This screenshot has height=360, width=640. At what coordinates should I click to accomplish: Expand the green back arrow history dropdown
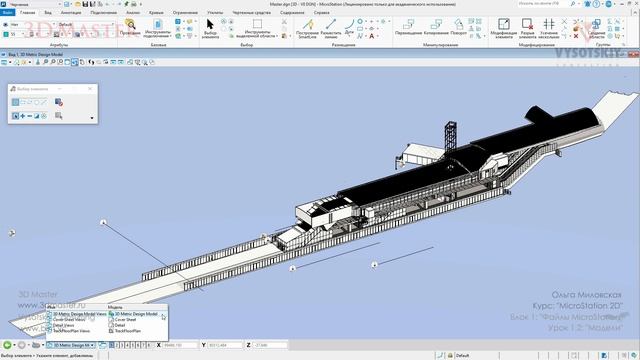point(14,345)
